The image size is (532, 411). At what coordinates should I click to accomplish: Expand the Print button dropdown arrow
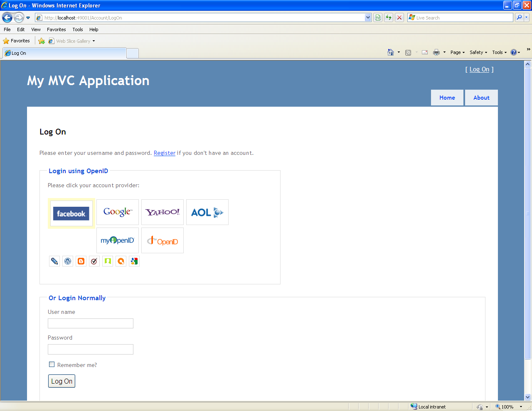pos(444,52)
